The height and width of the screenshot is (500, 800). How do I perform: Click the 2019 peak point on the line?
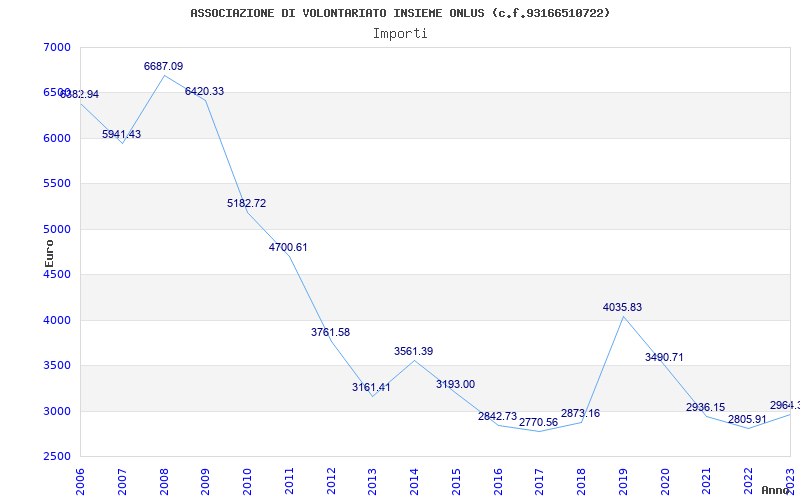(623, 316)
